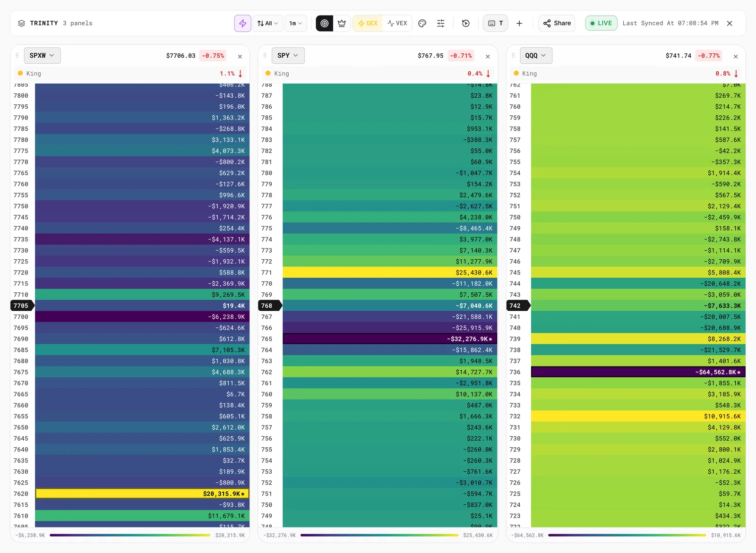Close the QQQ panel
756x553 pixels.
click(736, 56)
